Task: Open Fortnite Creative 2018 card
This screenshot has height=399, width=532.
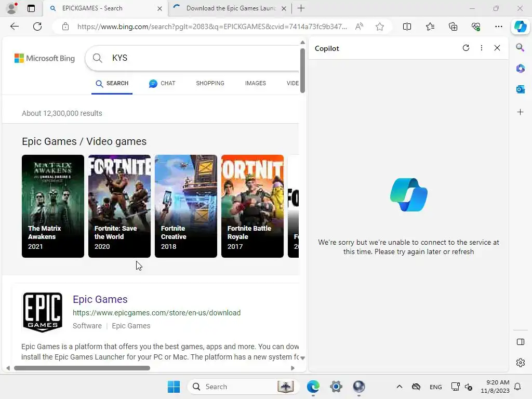Action: coord(186,206)
